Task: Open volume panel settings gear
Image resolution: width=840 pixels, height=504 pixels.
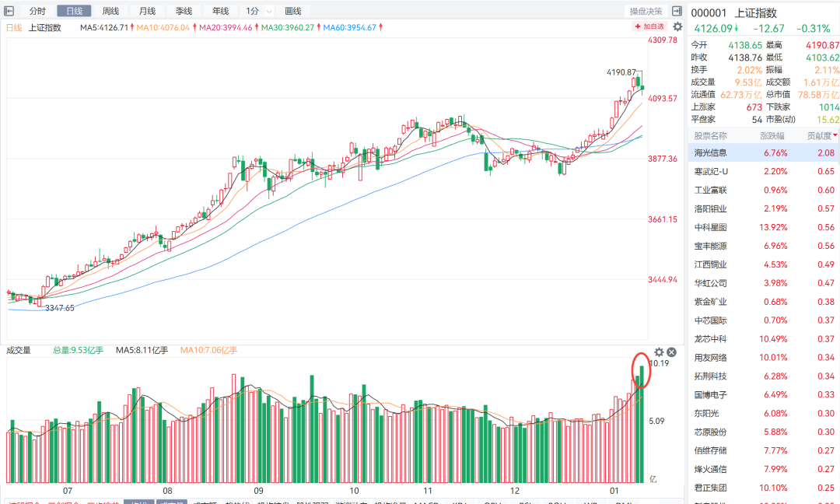Action: (660, 352)
